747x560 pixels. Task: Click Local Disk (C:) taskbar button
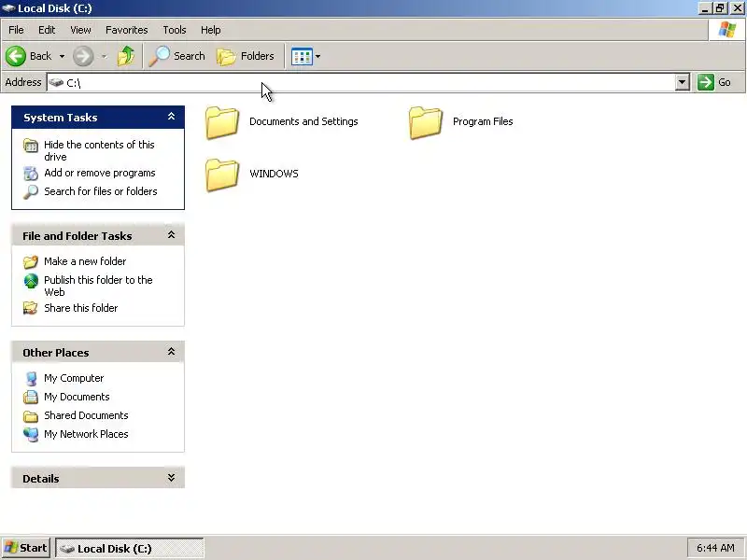point(130,548)
